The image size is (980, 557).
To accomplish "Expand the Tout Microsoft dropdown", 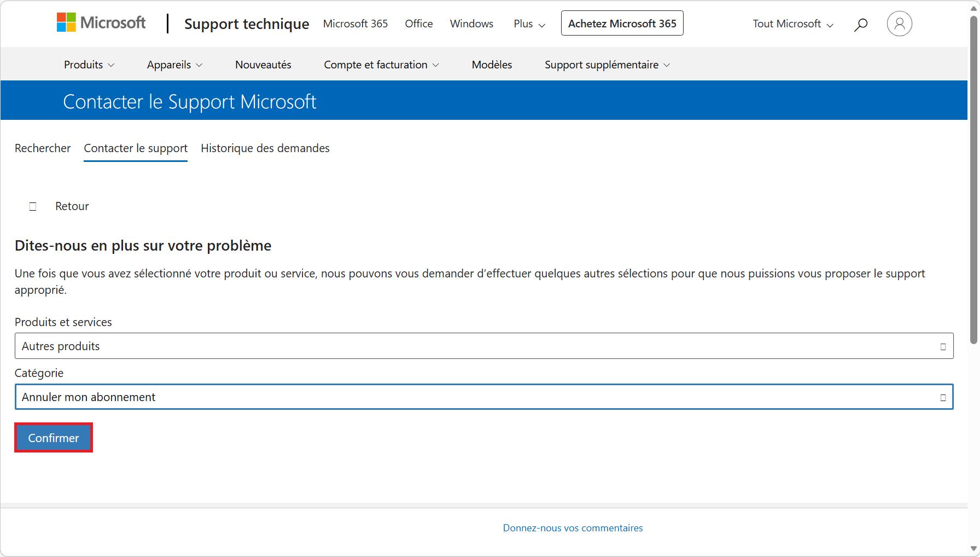I will tap(793, 24).
